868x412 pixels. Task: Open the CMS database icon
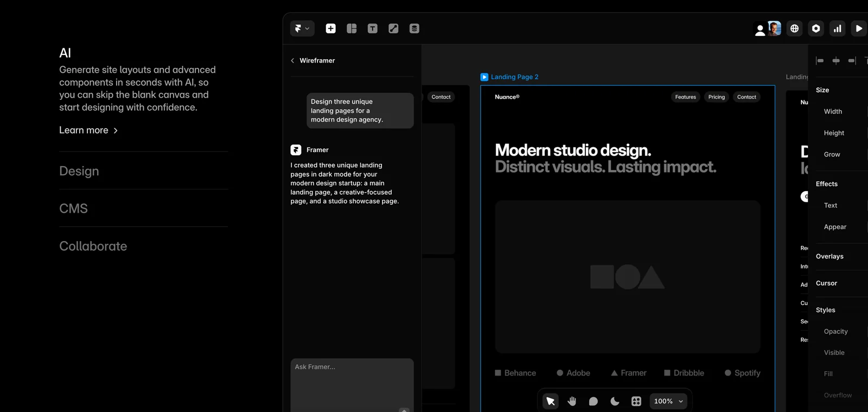click(414, 28)
